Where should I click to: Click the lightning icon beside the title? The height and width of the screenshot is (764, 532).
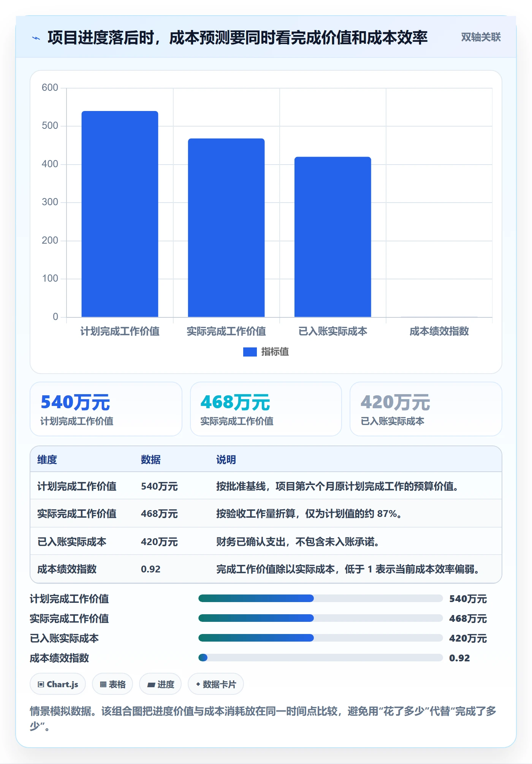(36, 38)
